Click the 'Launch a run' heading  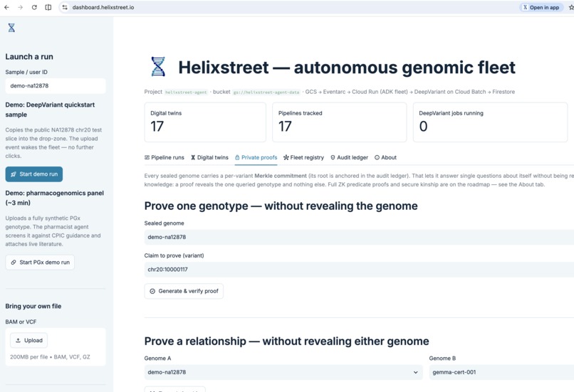[29, 57]
